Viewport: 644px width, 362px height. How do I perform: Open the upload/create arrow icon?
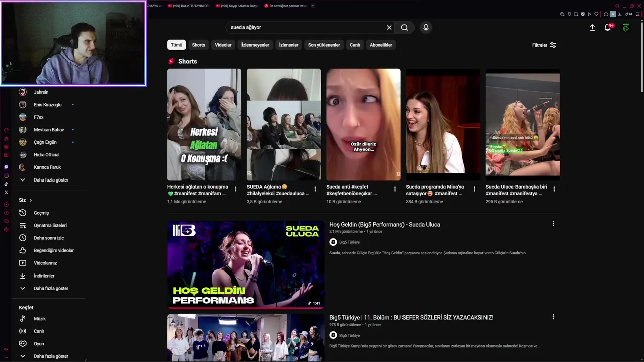pos(592,28)
